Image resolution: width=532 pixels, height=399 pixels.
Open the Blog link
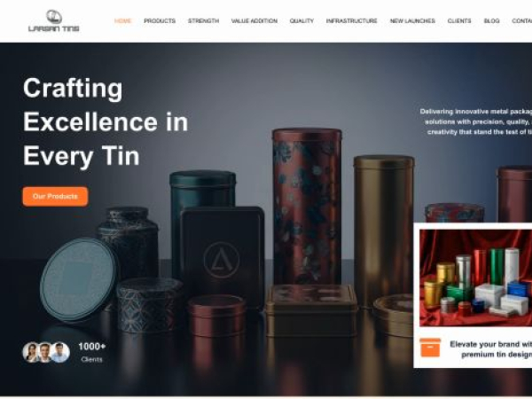click(491, 21)
